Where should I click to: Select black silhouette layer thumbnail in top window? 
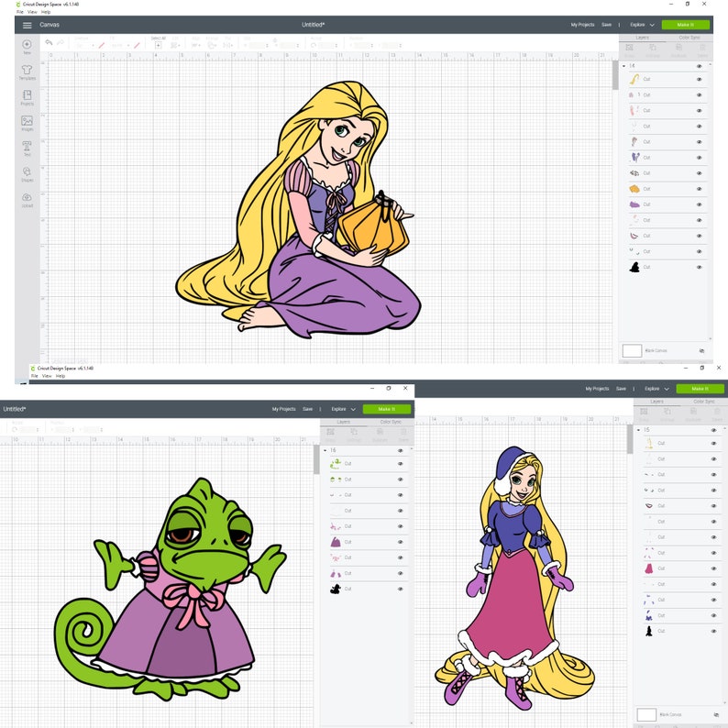click(x=634, y=268)
